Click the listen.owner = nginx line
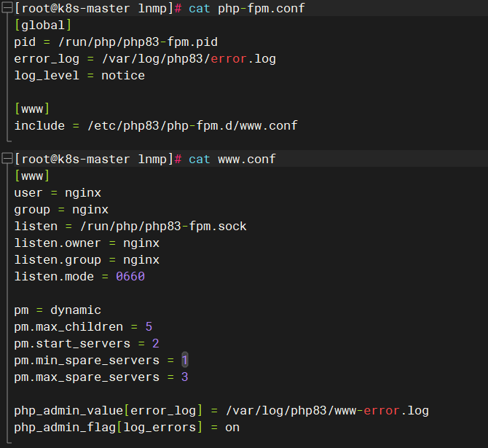Viewport: 488px width, 448px height. tap(87, 243)
